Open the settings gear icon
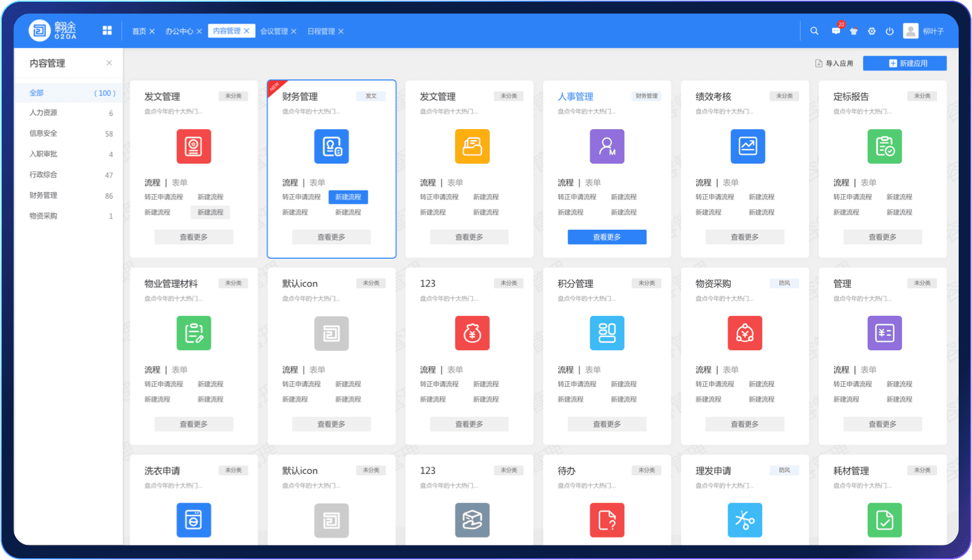 pyautogui.click(x=872, y=31)
